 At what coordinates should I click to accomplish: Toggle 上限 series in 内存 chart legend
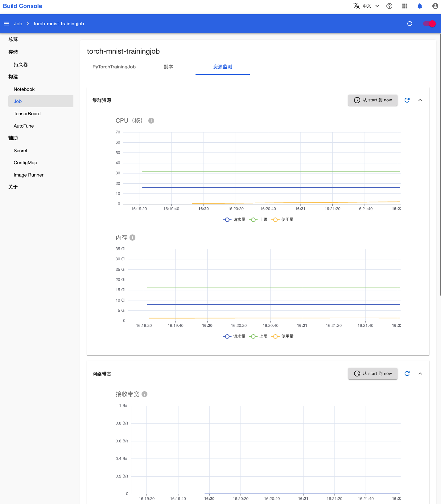(258, 336)
